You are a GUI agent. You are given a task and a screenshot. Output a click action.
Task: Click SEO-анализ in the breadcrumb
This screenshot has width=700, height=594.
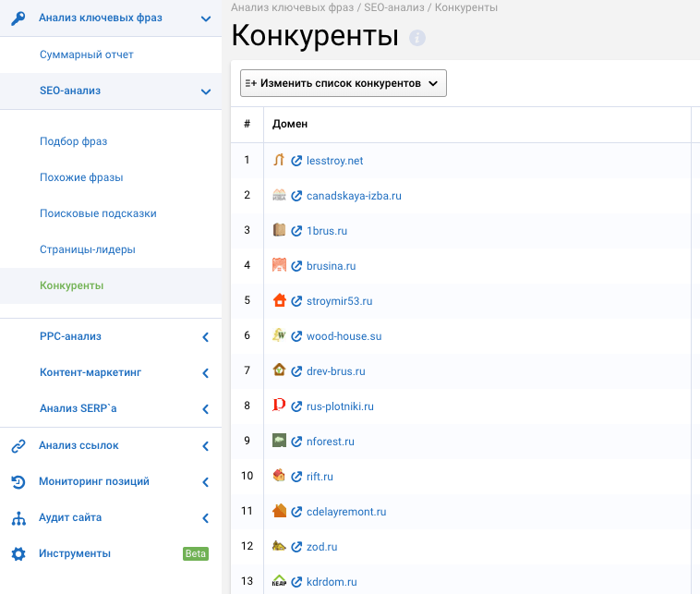(394, 7)
